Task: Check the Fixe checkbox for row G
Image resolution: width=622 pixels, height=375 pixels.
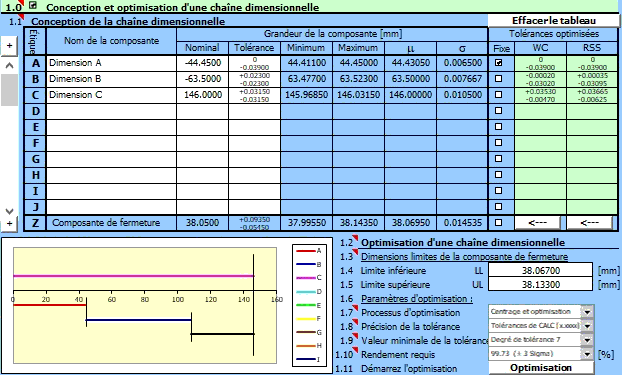Action: coord(499,159)
